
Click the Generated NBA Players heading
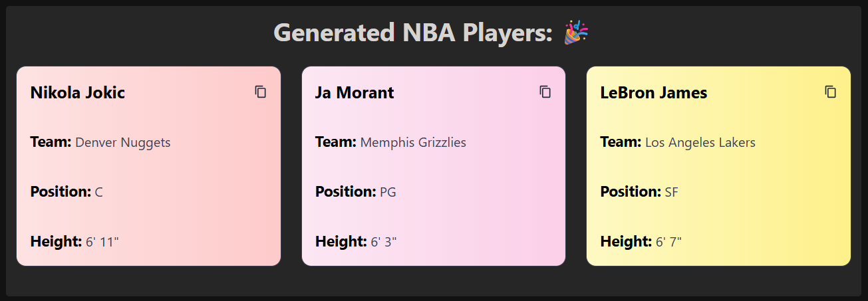pos(413,33)
